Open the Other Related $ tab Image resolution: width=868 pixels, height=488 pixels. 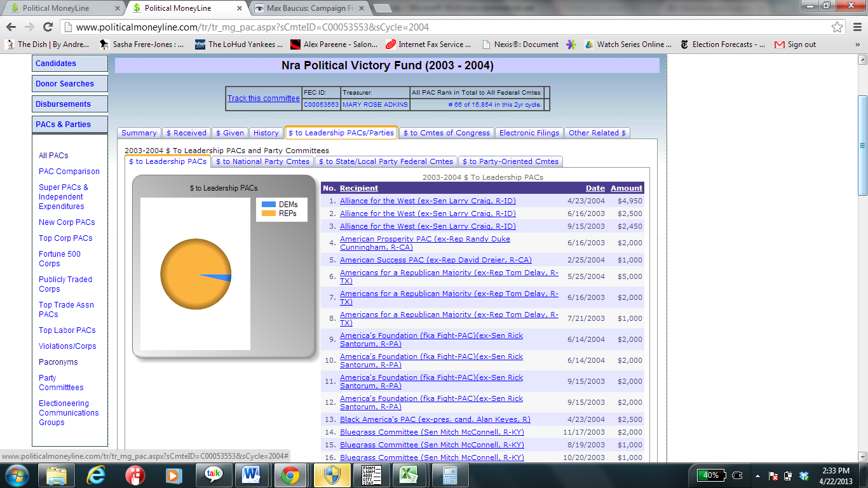(x=597, y=133)
